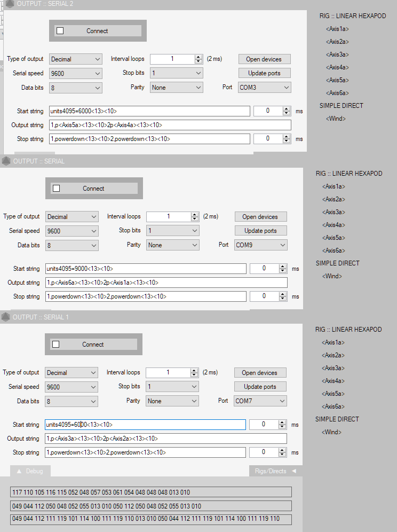
Task: Click OUTPUT :: SERIAL 1 header icon
Action: pos(5,317)
